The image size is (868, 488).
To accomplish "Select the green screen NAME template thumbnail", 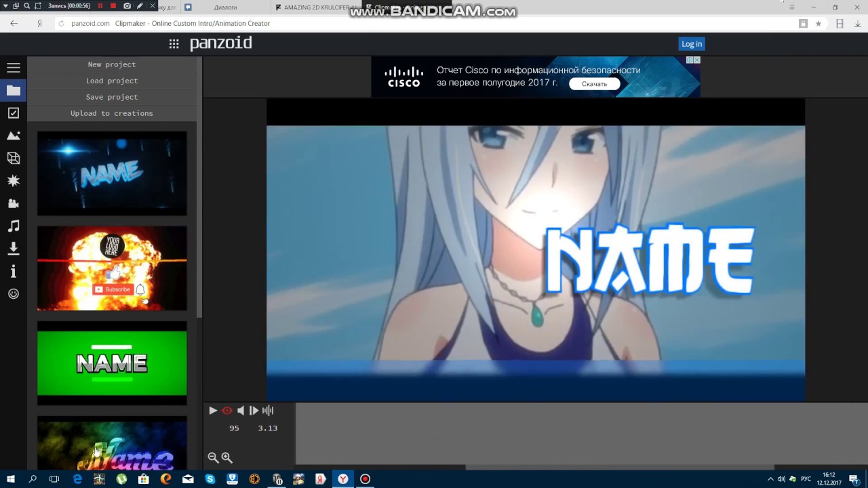I will tap(112, 363).
